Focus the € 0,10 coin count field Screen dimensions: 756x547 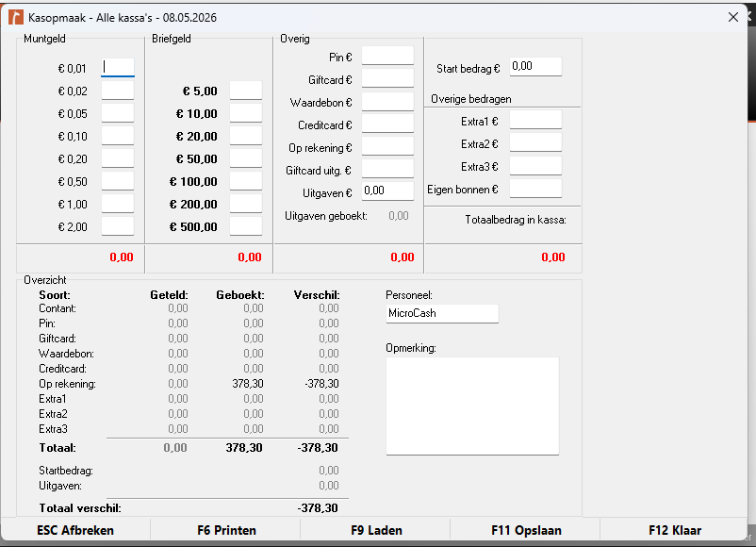tap(118, 136)
